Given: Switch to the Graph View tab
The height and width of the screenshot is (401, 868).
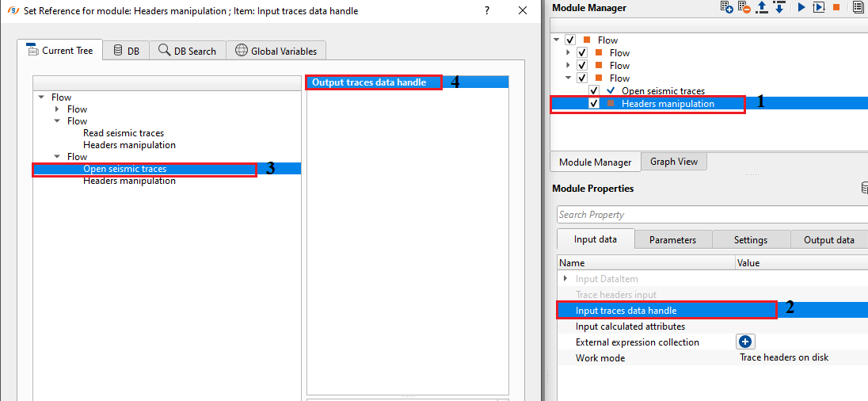Looking at the screenshot, I should pos(674,162).
